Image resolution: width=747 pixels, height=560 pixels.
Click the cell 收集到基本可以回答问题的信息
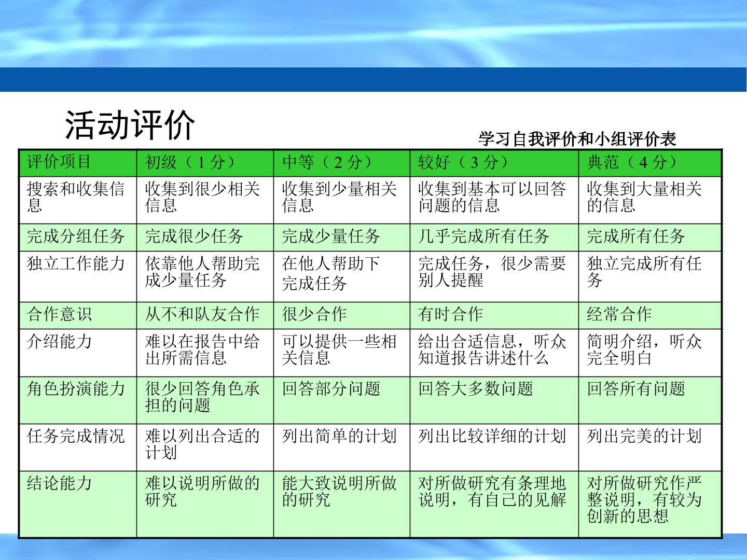pyautogui.click(x=494, y=200)
